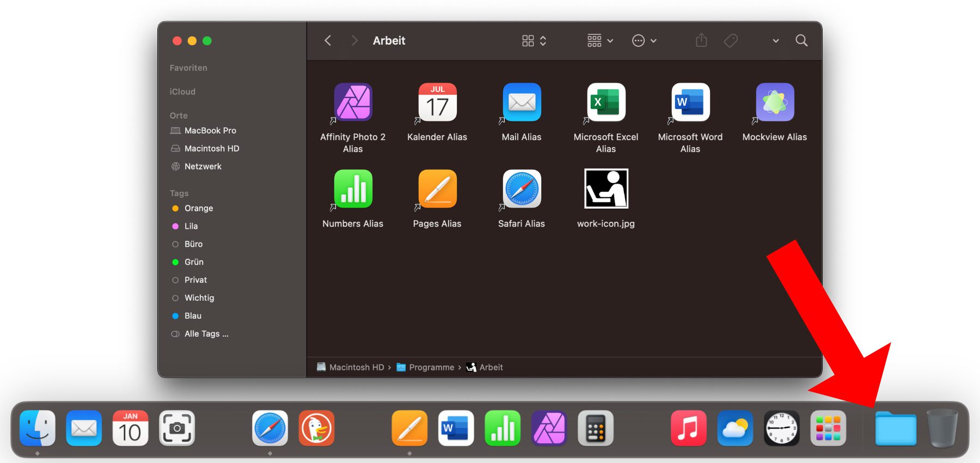The height and width of the screenshot is (463, 980).
Task: Open Affinity Photo from the Dock
Action: pyautogui.click(x=549, y=428)
